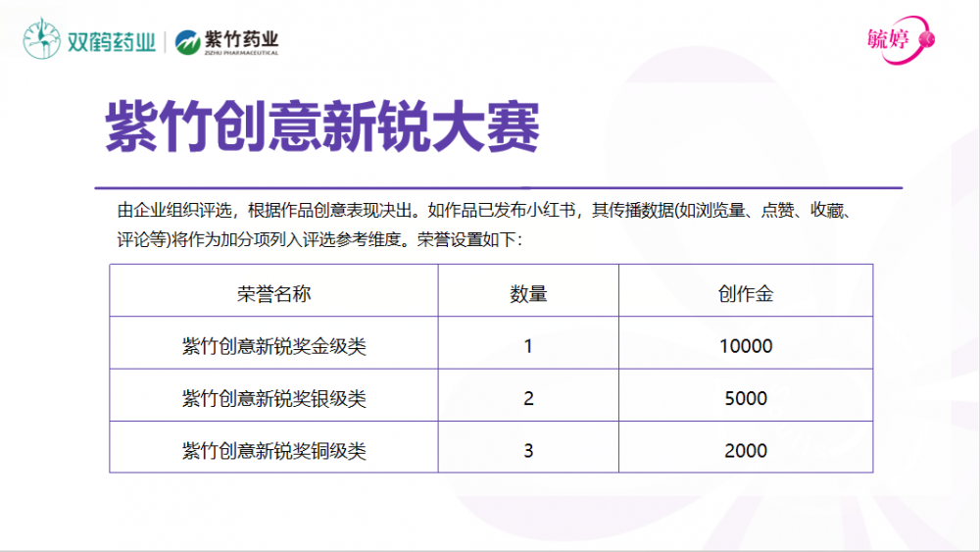Click the paragraph line starting 由企业组织评选
Viewport: 980px width, 552px height.
[x=484, y=210]
